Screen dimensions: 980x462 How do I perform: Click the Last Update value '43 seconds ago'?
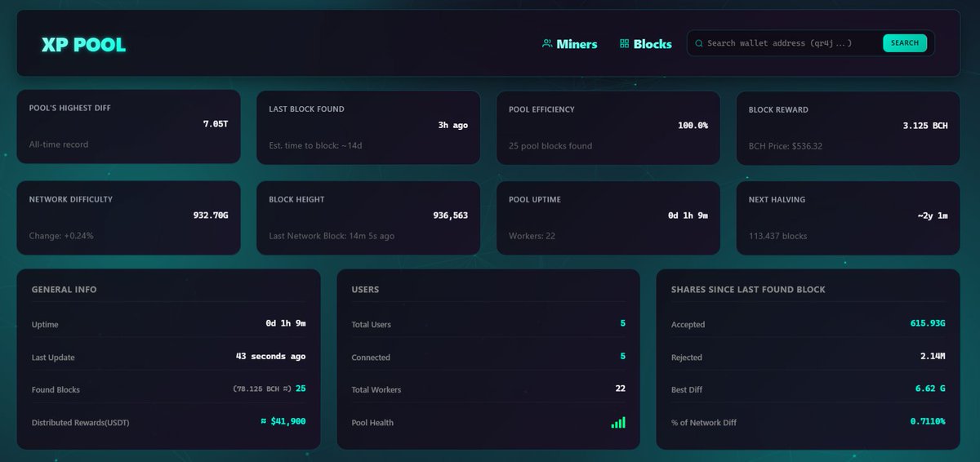[270, 356]
